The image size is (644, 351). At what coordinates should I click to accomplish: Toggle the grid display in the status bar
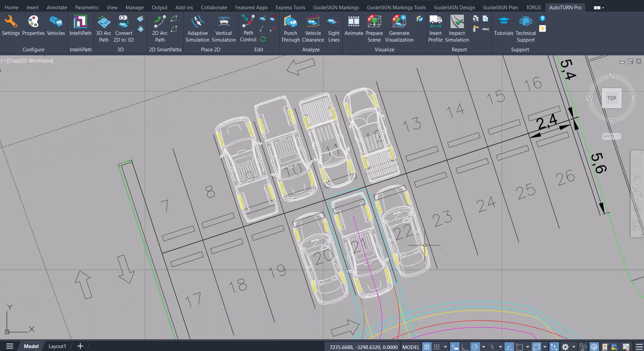click(427, 347)
